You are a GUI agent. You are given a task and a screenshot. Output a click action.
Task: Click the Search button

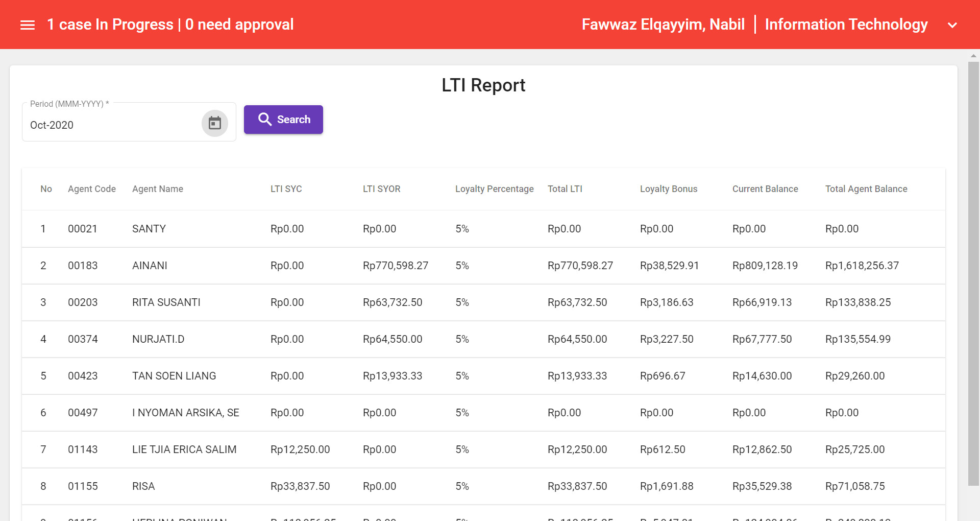[x=283, y=119]
